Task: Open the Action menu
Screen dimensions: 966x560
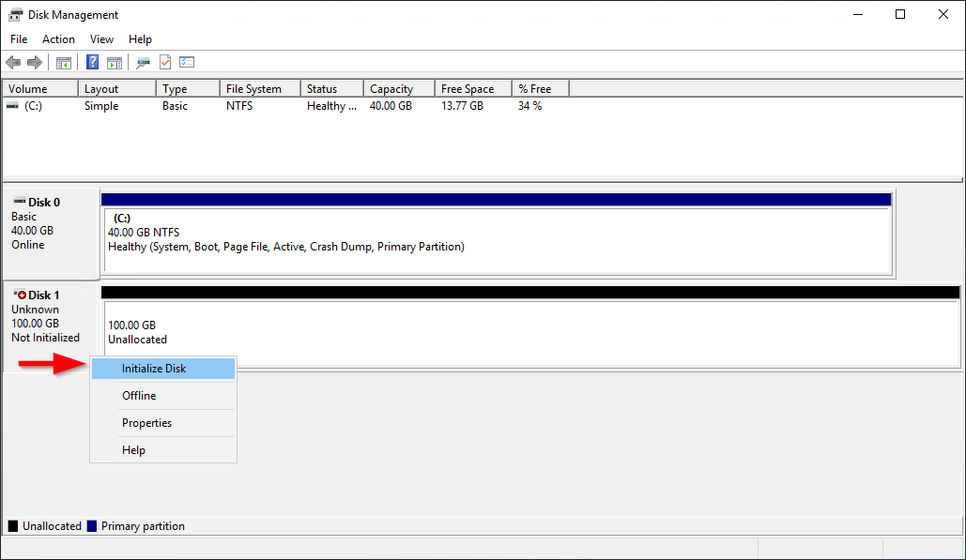Action: tap(58, 38)
